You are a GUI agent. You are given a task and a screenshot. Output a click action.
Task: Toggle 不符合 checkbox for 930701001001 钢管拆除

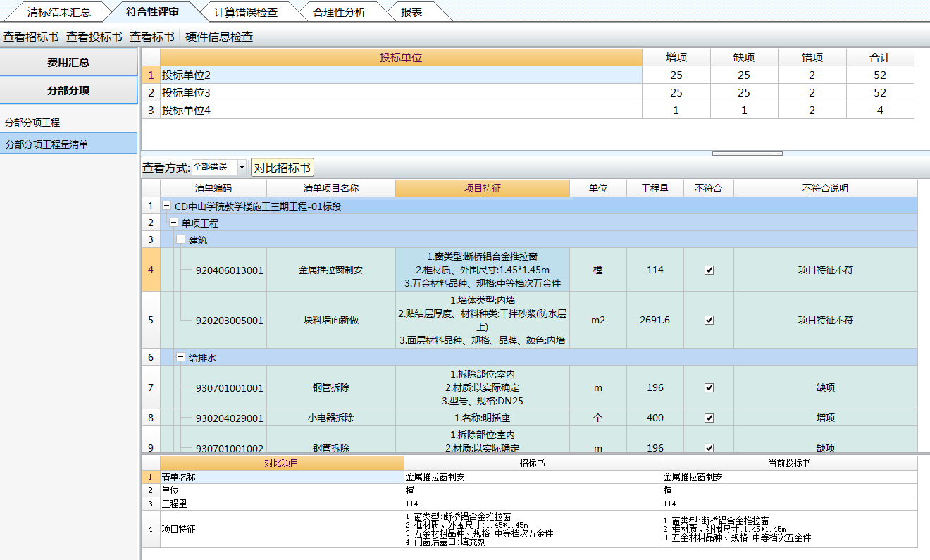(x=709, y=387)
